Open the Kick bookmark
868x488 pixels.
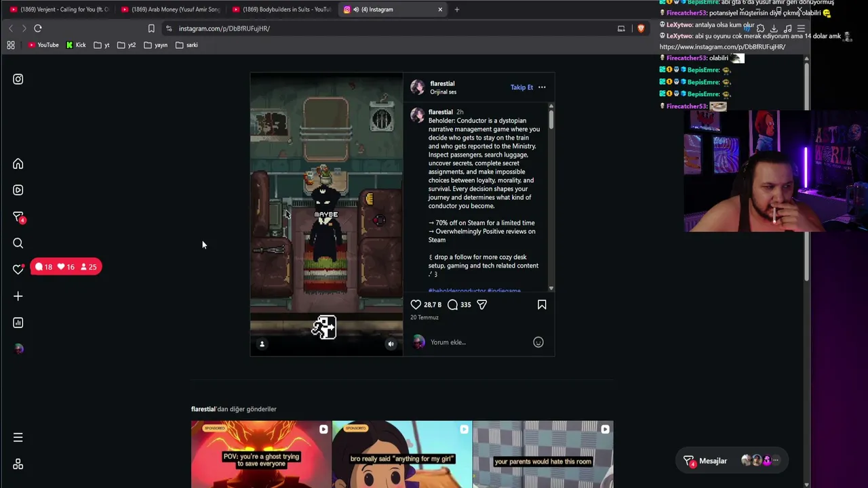(76, 45)
